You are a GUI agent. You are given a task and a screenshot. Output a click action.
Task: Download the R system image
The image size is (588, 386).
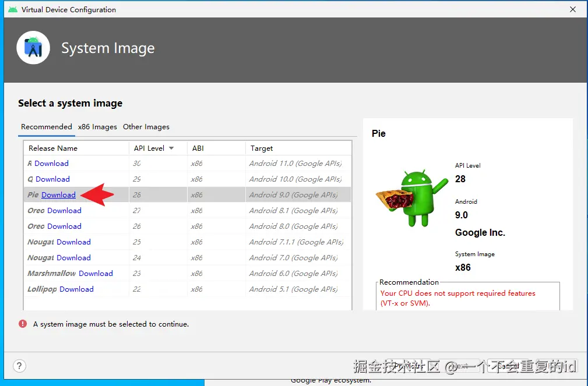51,164
